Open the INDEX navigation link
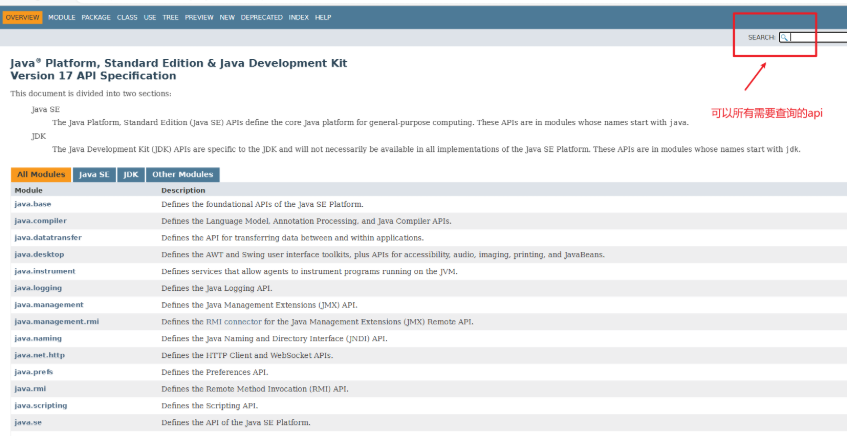The width and height of the screenshot is (847, 436). click(298, 17)
